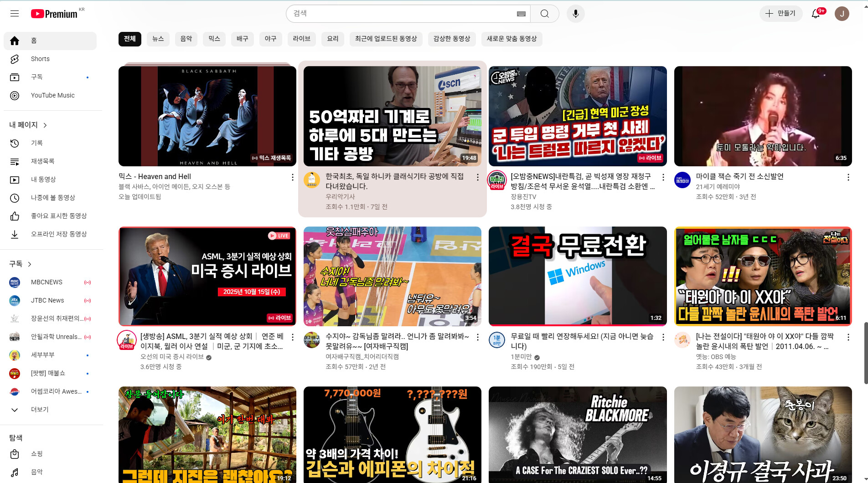The image size is (868, 483).
Task: Open 내 동영상 icon
Action: (15, 180)
